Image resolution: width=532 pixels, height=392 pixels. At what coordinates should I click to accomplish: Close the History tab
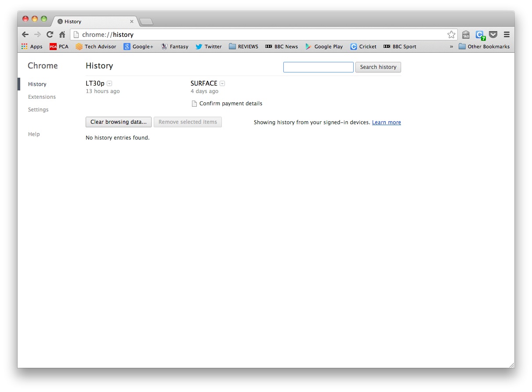coord(132,21)
